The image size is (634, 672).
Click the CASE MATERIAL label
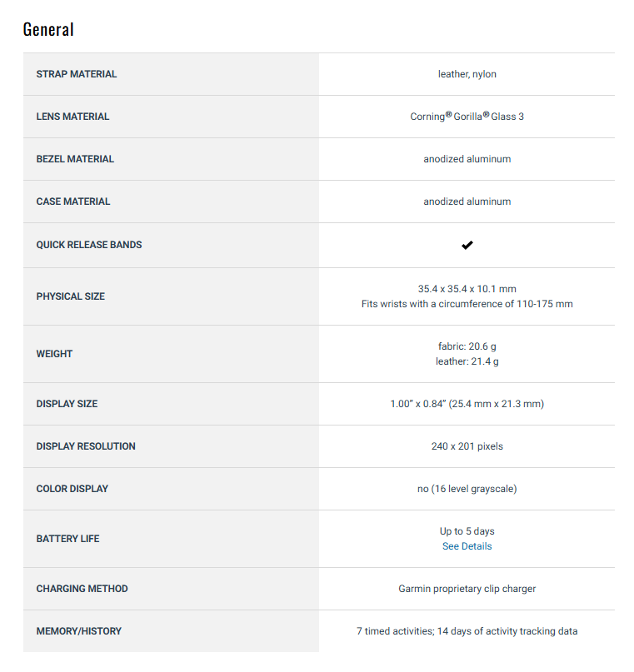click(x=72, y=202)
